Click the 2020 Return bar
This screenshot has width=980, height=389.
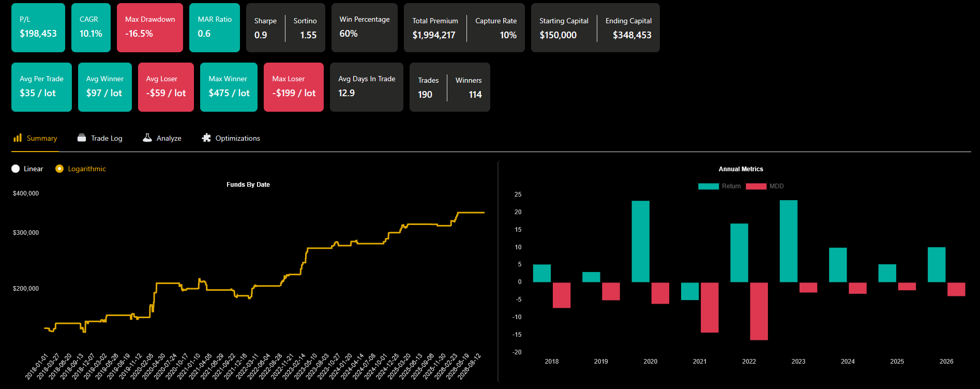641,242
